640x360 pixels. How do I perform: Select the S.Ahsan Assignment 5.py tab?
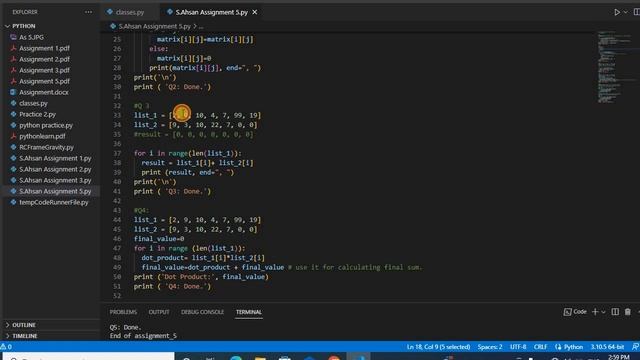point(211,12)
